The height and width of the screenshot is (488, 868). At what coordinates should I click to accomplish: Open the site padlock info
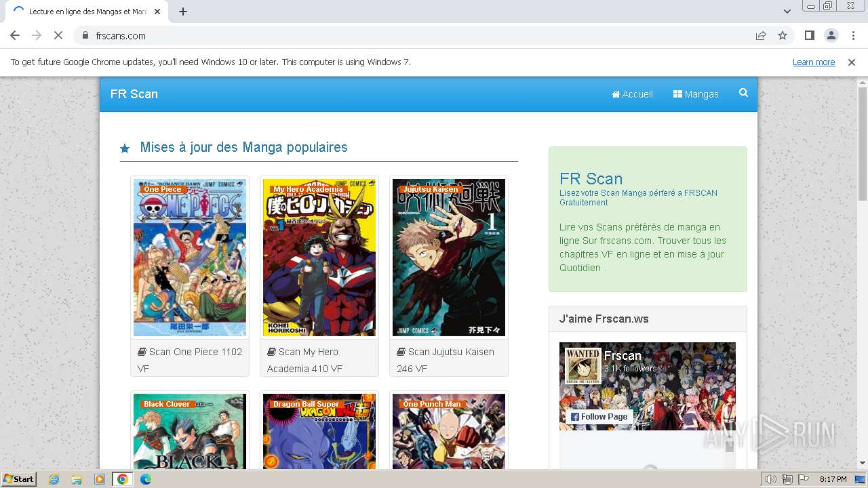(x=85, y=35)
